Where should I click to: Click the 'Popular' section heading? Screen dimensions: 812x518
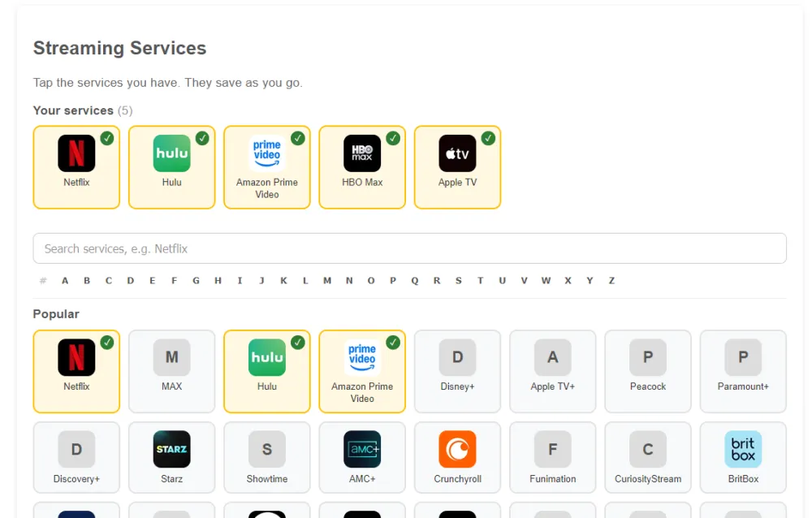[x=56, y=314]
